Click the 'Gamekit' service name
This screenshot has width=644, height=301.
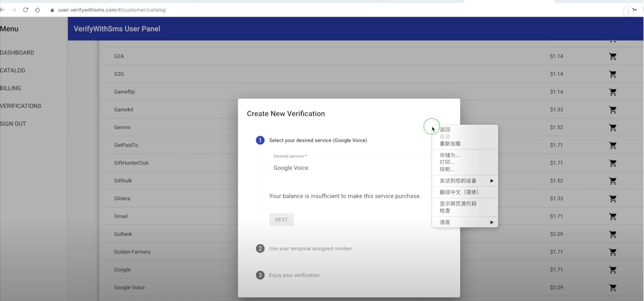(x=123, y=109)
